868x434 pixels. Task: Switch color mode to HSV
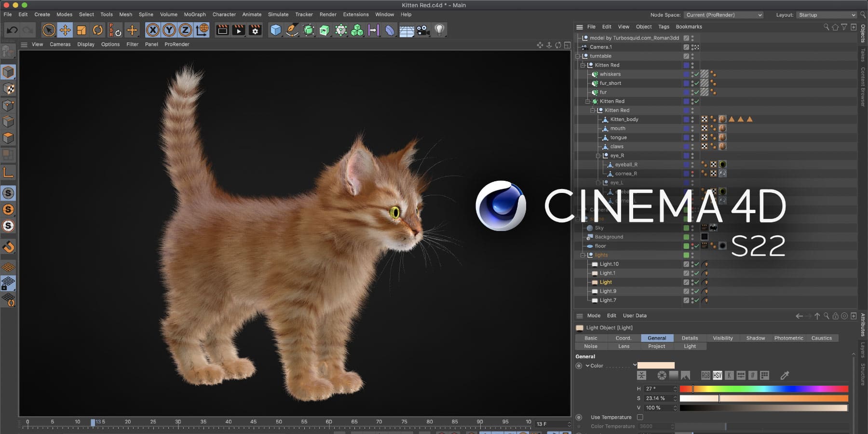point(717,375)
